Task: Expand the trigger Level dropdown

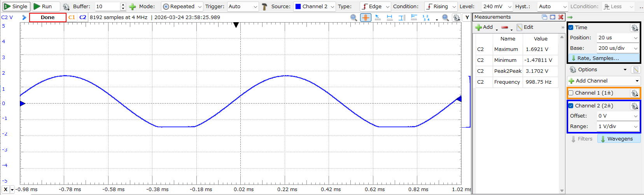Action: pos(509,7)
